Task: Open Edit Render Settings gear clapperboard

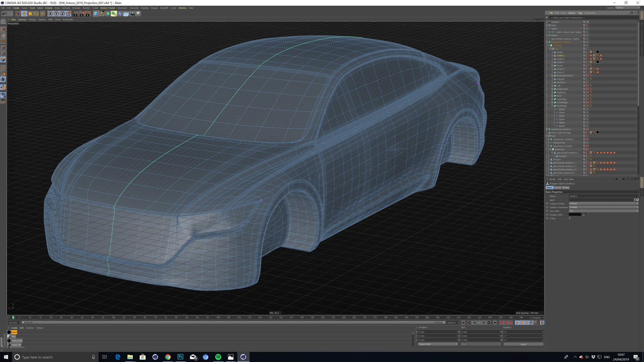Action: 88,14
